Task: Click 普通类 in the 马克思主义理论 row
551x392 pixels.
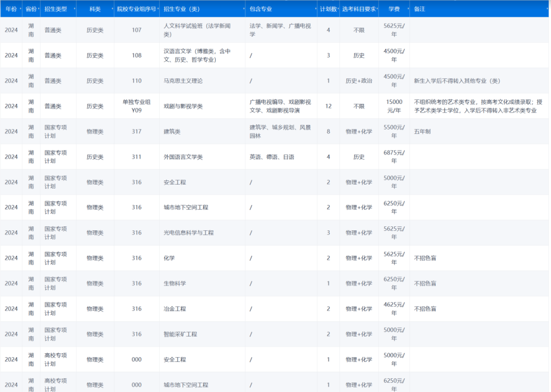Action: tap(53, 81)
